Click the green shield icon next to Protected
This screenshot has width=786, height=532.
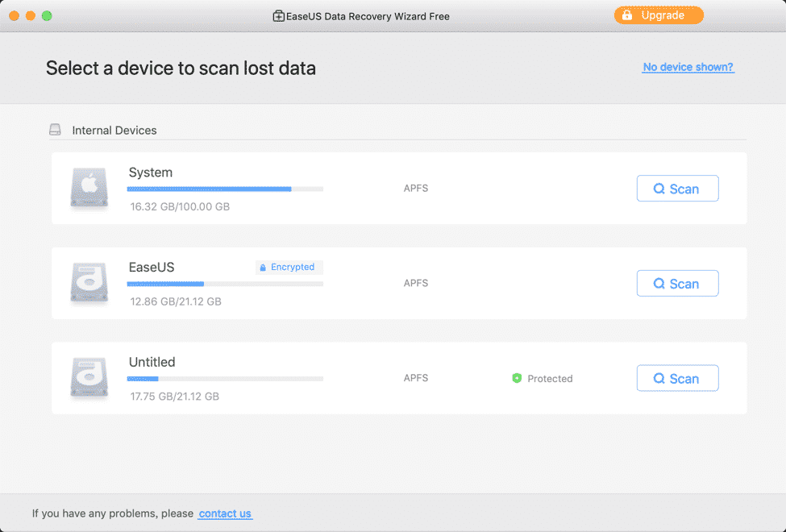(517, 378)
